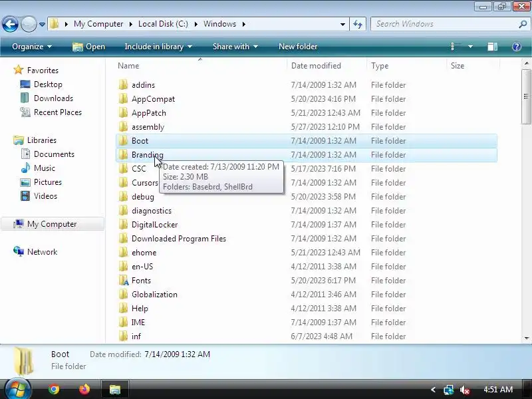Toggle the preview pane icon
532x399 pixels.
click(492, 47)
